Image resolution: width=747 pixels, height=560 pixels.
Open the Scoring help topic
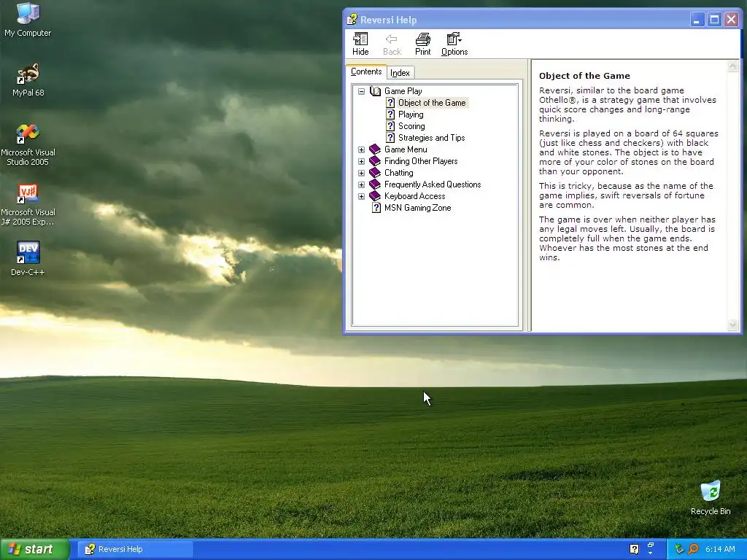411,126
